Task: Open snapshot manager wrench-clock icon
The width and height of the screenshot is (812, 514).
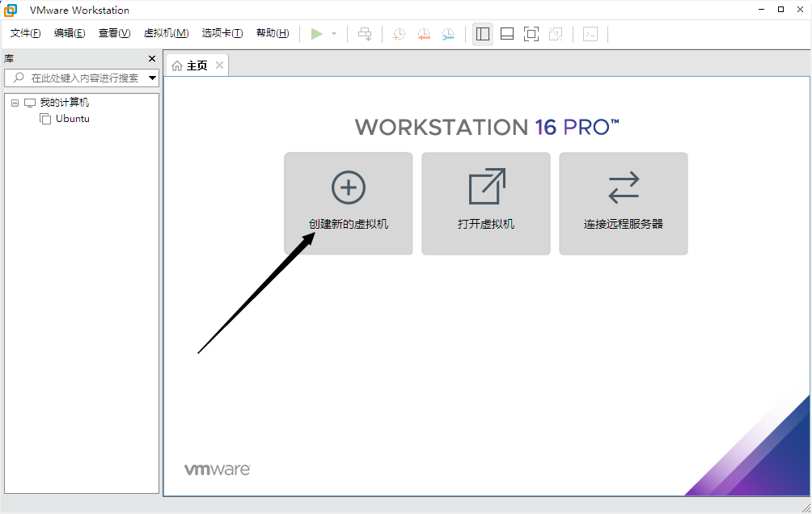Action: [448, 34]
